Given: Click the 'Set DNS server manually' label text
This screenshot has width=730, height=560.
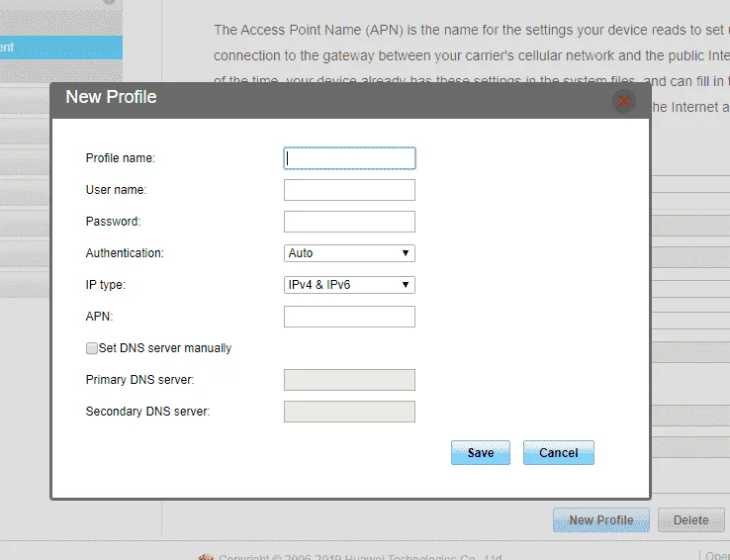Looking at the screenshot, I should pyautogui.click(x=165, y=348).
